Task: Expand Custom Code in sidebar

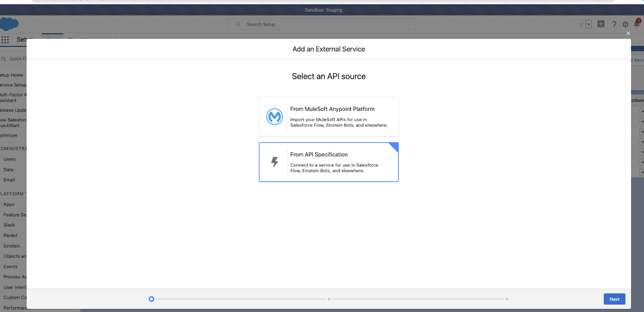Action: pyautogui.click(x=15, y=297)
